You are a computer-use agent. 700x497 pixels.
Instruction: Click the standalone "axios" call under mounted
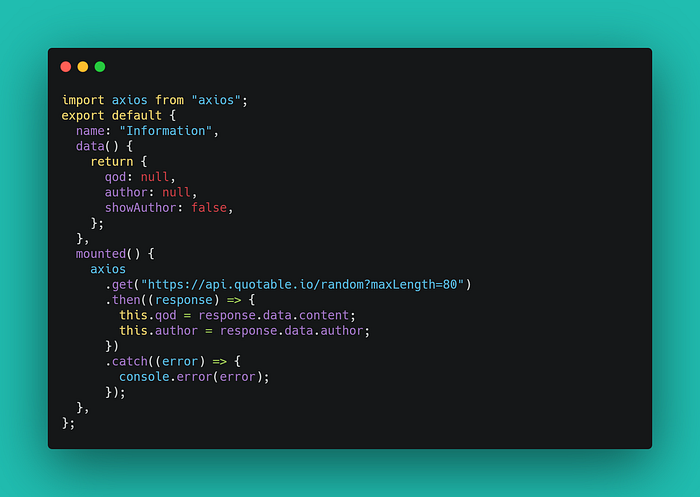pyautogui.click(x=108, y=269)
